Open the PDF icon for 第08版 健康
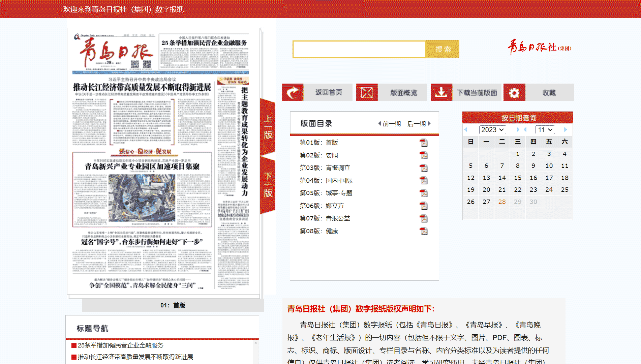 424,231
